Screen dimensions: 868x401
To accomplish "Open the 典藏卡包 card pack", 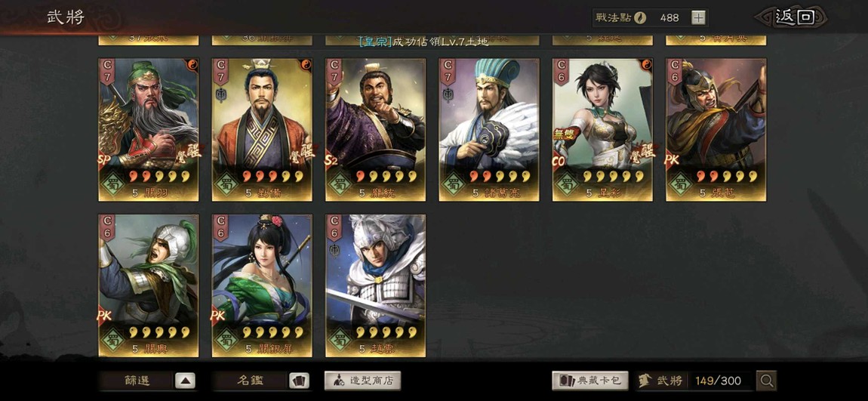I will click(x=590, y=381).
